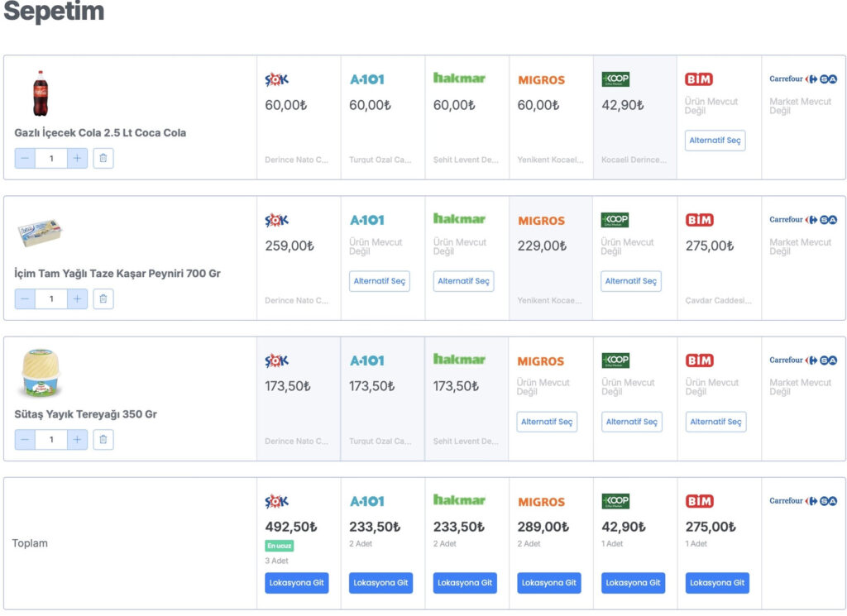This screenshot has width=847, height=616.
Task: Click Hakmar logo in the Toplam row
Action: [459, 500]
